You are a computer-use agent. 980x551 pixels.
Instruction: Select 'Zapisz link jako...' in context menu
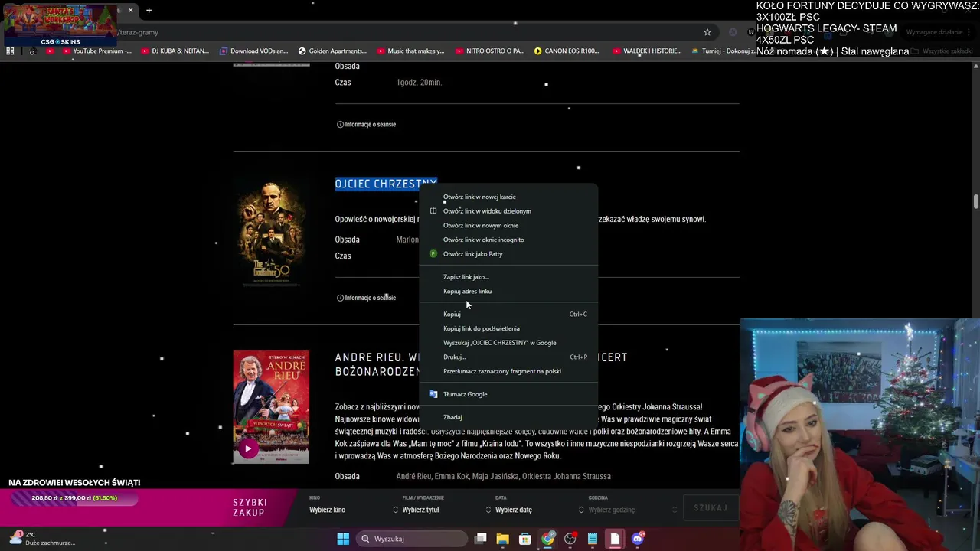click(x=508, y=277)
